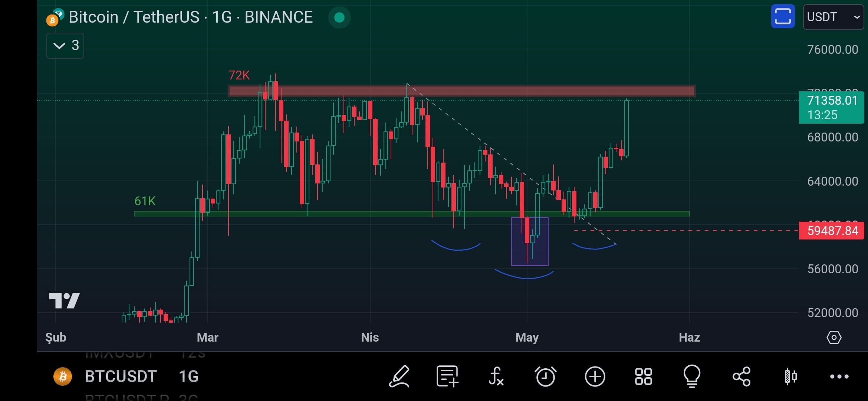868x401 pixels.
Task: Select the BTCUSDT symbol in the bottom bar
Action: 121,376
